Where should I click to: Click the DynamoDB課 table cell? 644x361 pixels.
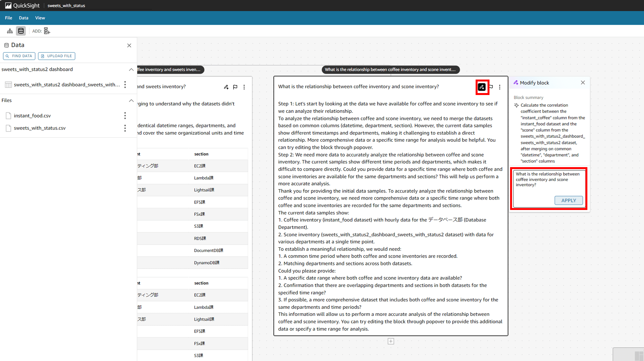pyautogui.click(x=207, y=263)
